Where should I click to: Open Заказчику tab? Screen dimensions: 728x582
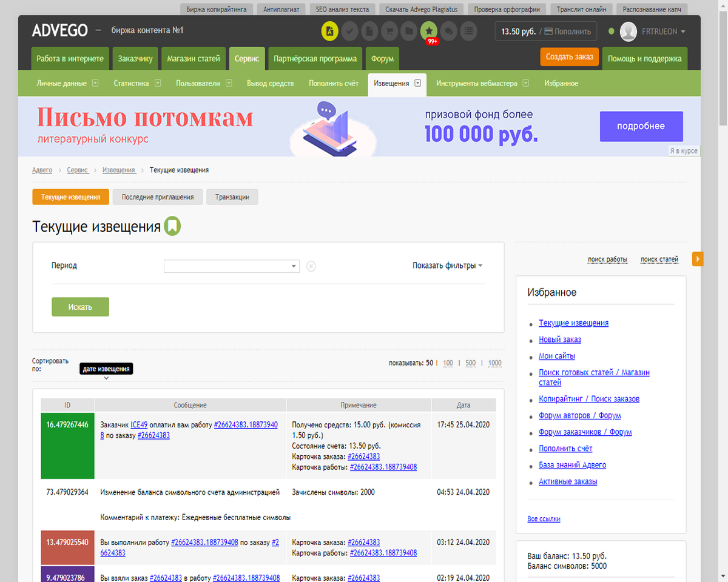135,59
